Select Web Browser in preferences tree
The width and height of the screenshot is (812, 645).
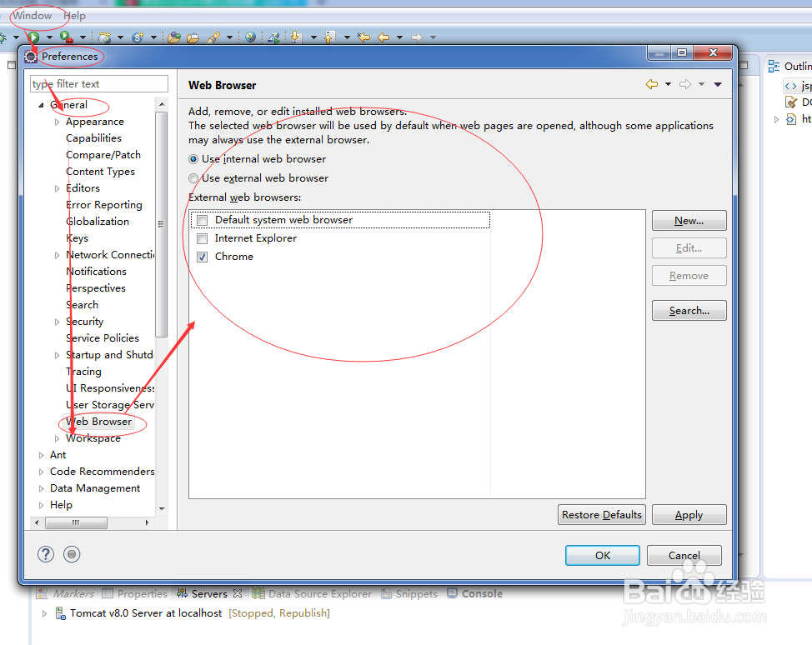(x=98, y=422)
